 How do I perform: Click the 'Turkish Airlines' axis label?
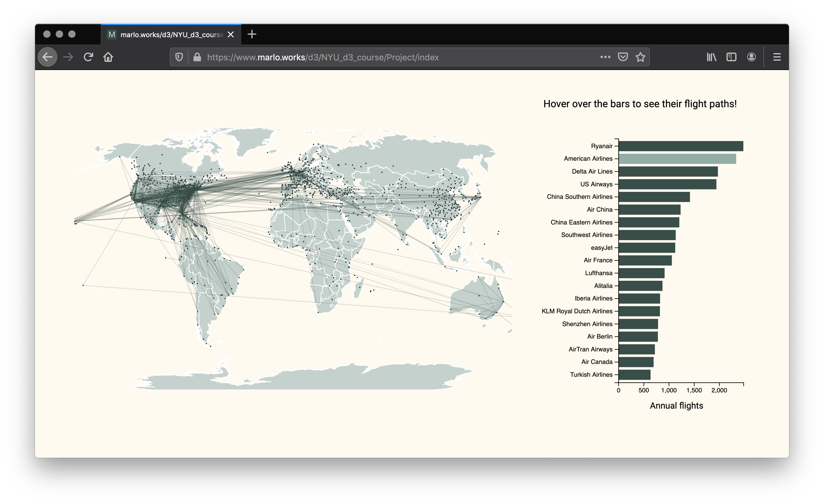(591, 375)
